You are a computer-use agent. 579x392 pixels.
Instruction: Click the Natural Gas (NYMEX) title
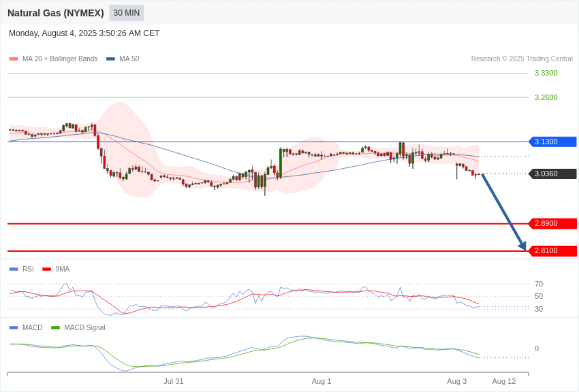point(56,13)
